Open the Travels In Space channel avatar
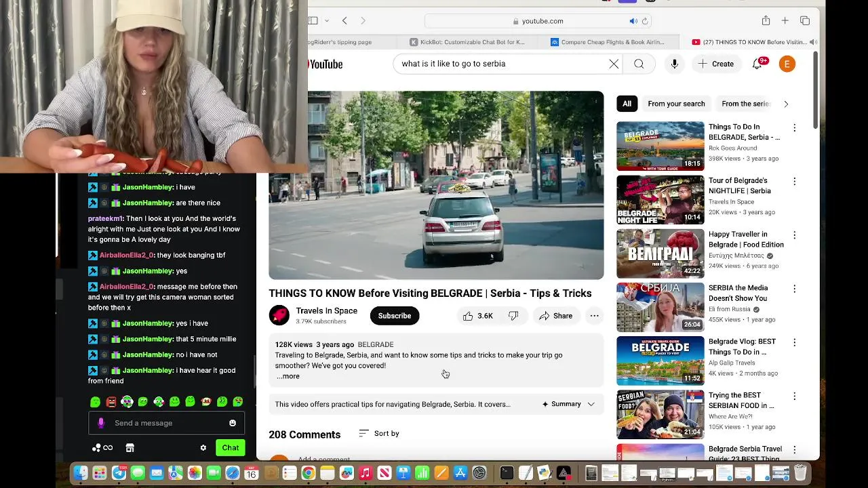The width and height of the screenshot is (868, 488). click(x=279, y=316)
